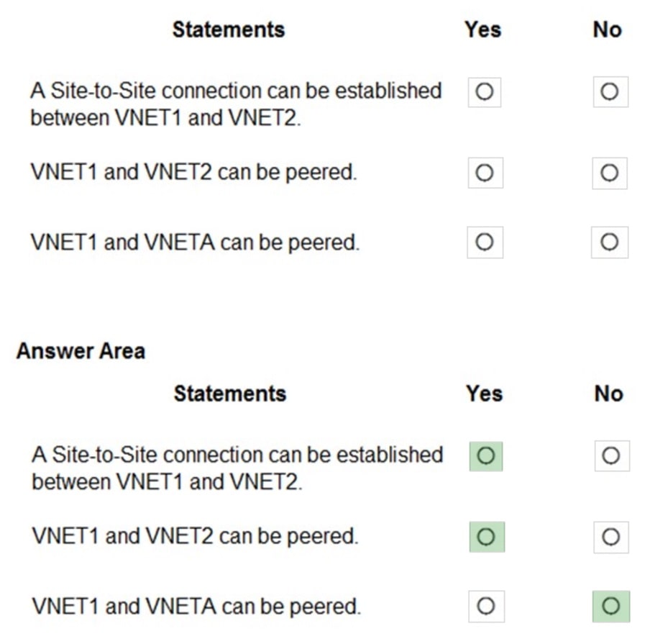650x644 pixels.
Task: Select No for Site-to-Site statement in upper section
Action: 610,92
